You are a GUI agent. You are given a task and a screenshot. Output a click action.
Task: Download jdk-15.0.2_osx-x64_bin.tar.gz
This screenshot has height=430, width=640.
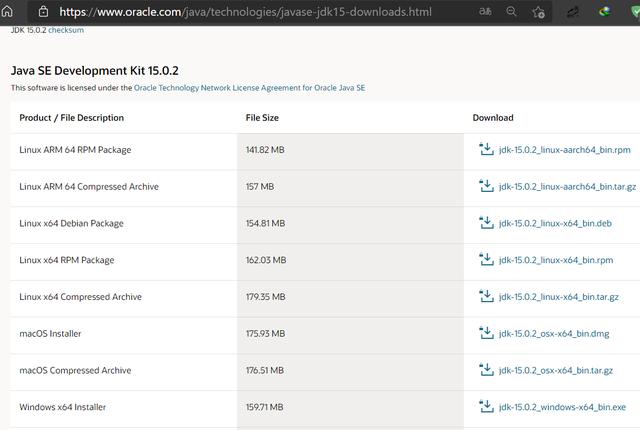coord(556,370)
